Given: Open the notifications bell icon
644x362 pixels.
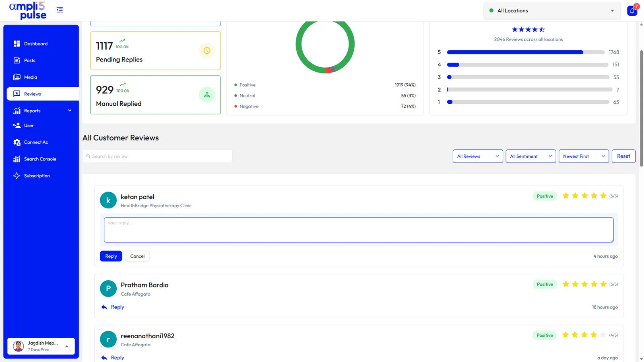Looking at the screenshot, I should [632, 11].
